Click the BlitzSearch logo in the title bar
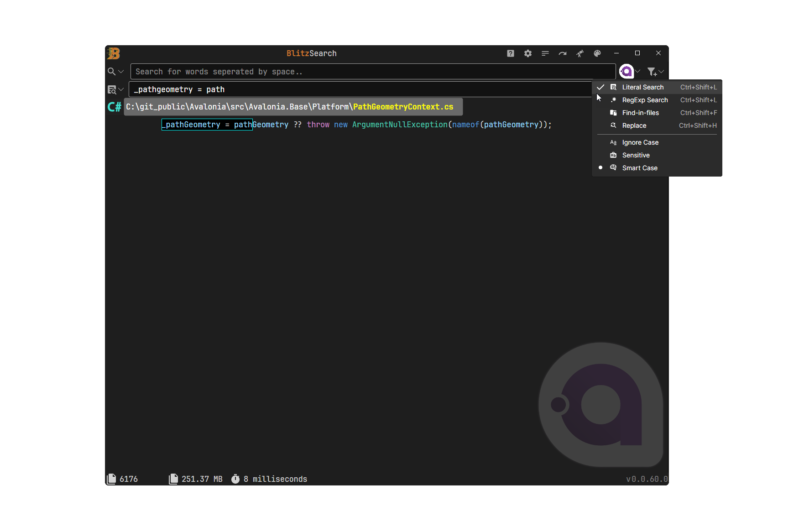799x532 pixels. point(114,53)
